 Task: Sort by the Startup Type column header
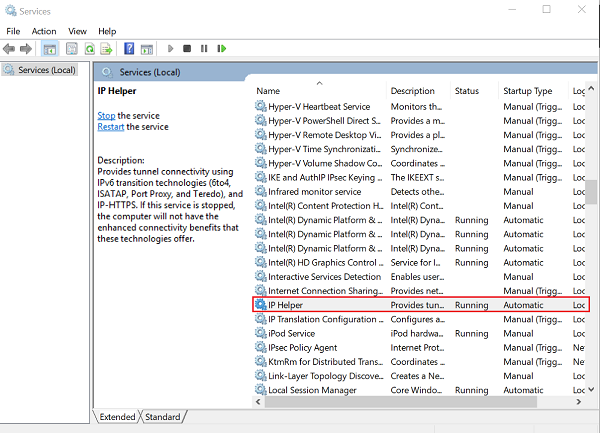tap(533, 91)
